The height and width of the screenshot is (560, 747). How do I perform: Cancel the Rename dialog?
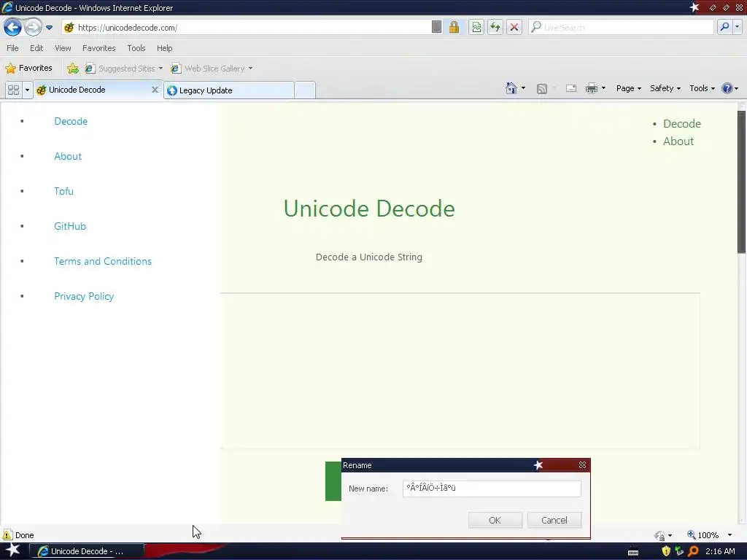[x=554, y=520]
